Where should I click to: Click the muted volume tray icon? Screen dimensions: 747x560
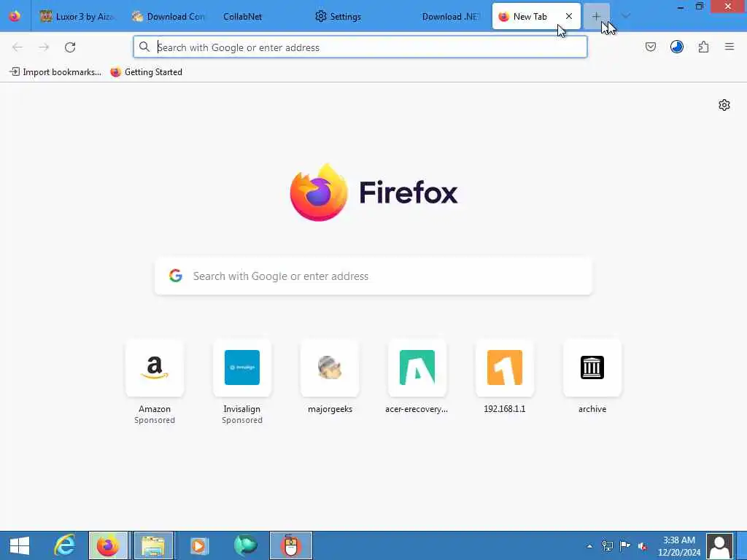click(x=643, y=546)
